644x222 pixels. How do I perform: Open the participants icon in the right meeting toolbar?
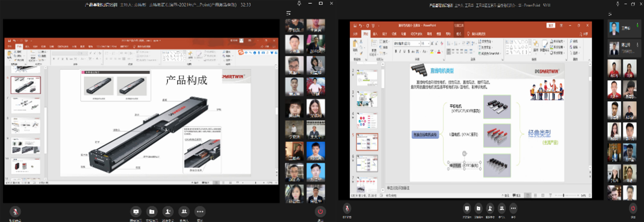(x=502, y=208)
